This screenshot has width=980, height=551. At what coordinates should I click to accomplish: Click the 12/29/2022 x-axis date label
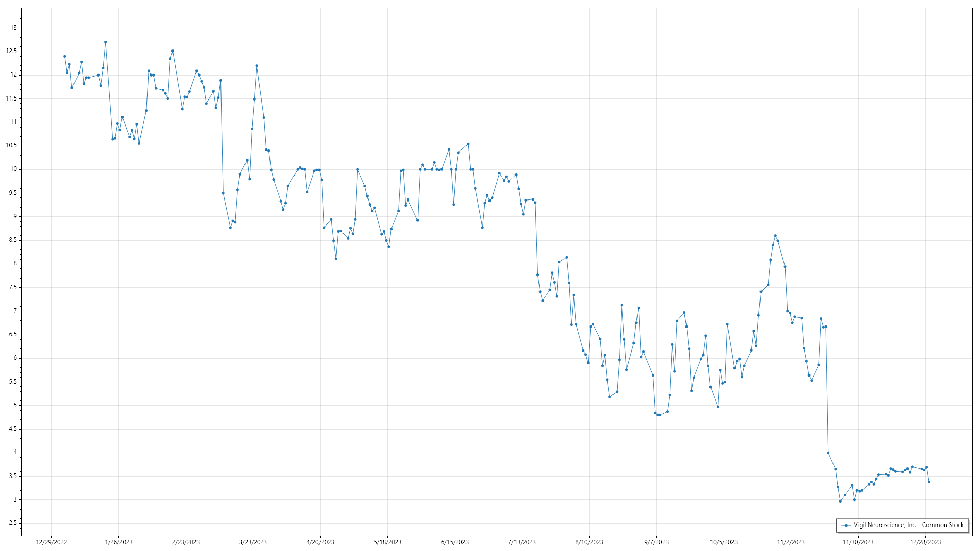[52, 542]
